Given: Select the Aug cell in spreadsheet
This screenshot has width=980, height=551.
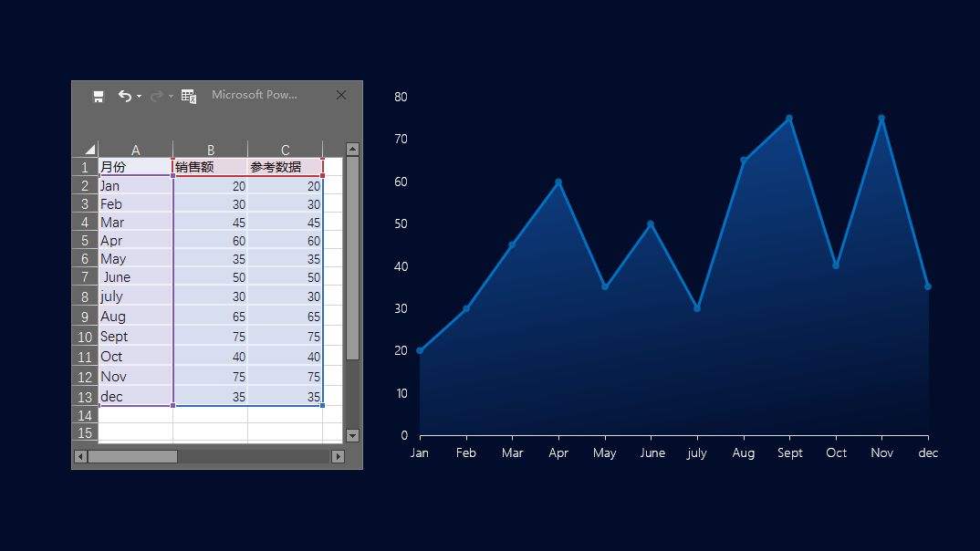Looking at the screenshot, I should click(136, 316).
